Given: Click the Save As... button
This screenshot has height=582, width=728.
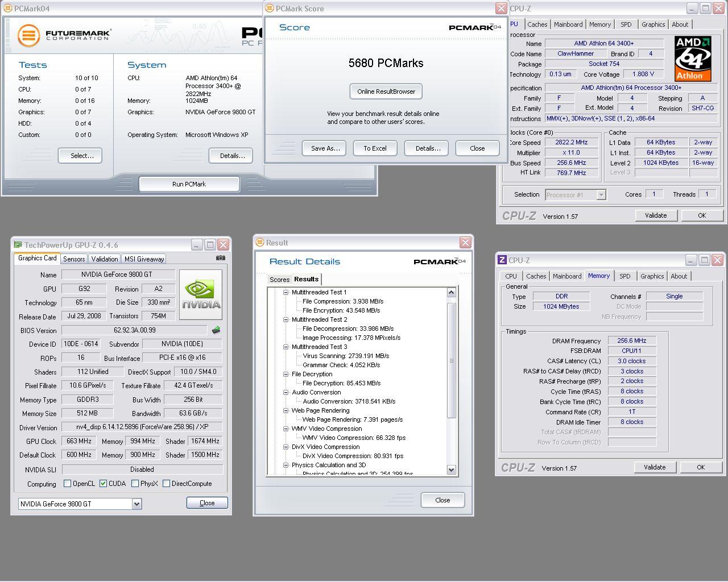Looking at the screenshot, I should pos(325,148).
